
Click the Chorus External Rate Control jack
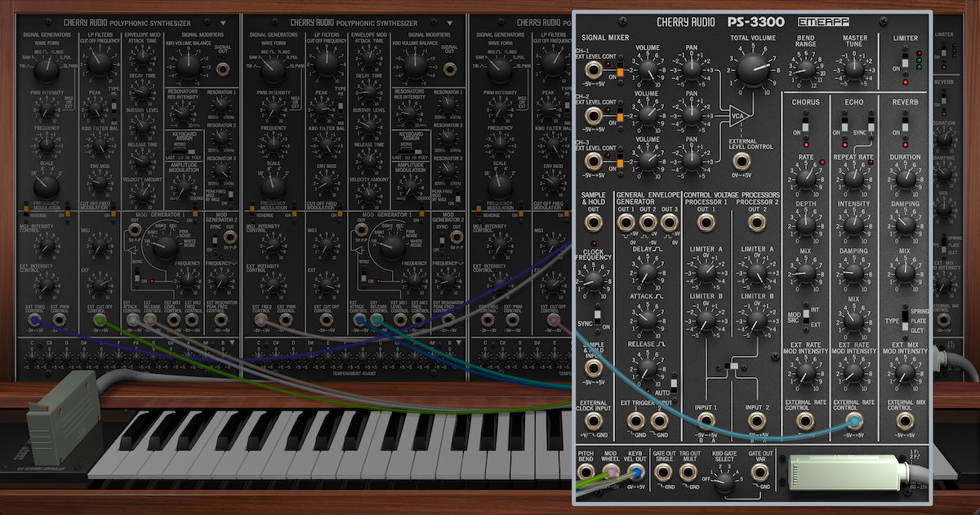point(805,421)
